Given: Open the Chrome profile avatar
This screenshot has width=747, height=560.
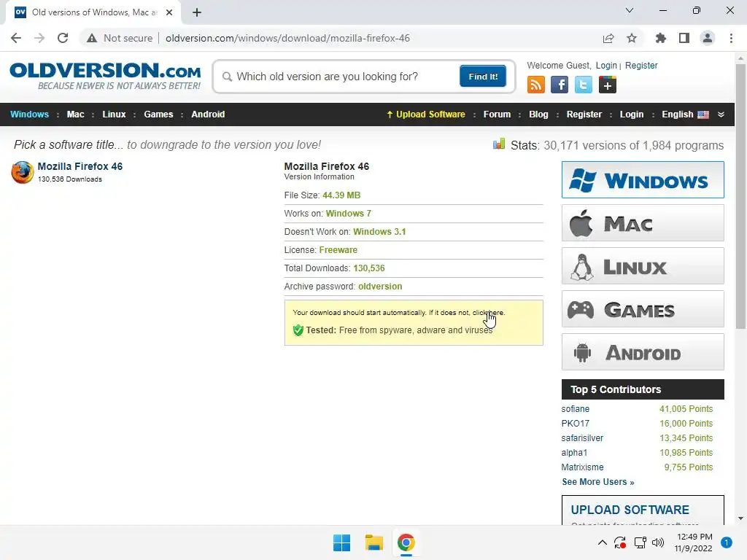Looking at the screenshot, I should [708, 38].
